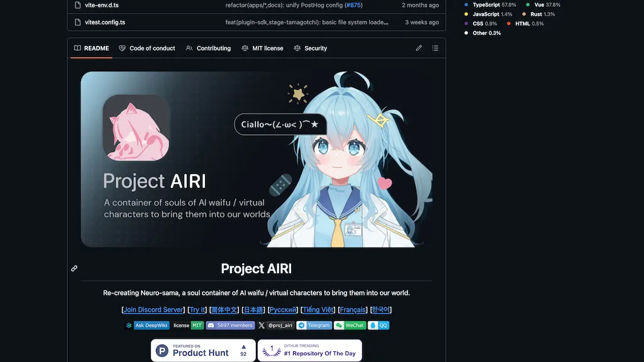
Task: Click the QQ badge
Action: click(x=378, y=326)
